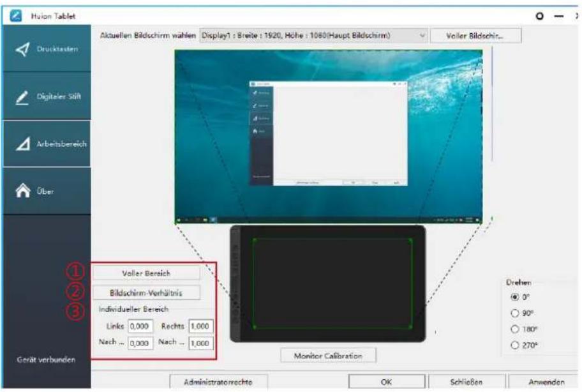The image size is (582, 392).
Task: Minimize the Huion Tablet window
Action: click(x=558, y=16)
